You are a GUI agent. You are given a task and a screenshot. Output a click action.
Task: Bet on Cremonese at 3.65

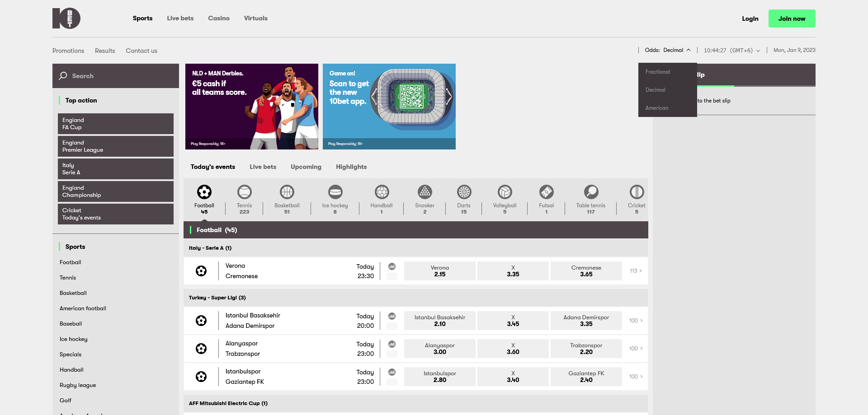tap(586, 271)
